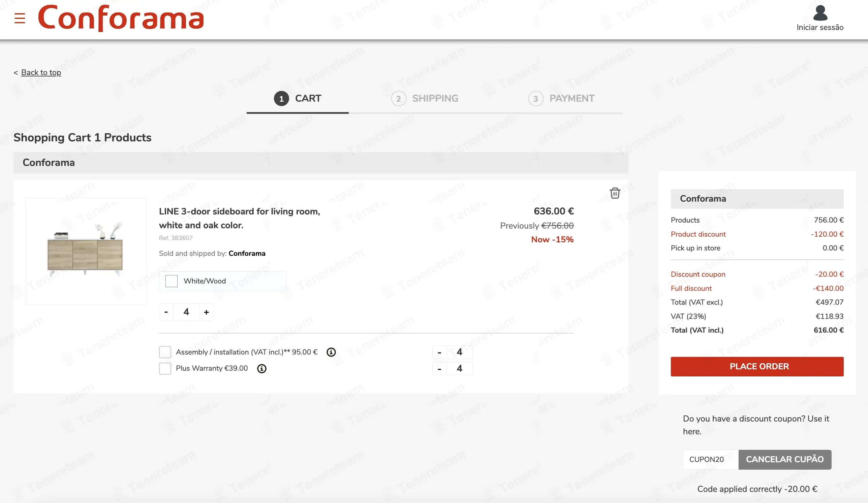Remove item with trash icon
The height and width of the screenshot is (503, 868).
pyautogui.click(x=615, y=193)
